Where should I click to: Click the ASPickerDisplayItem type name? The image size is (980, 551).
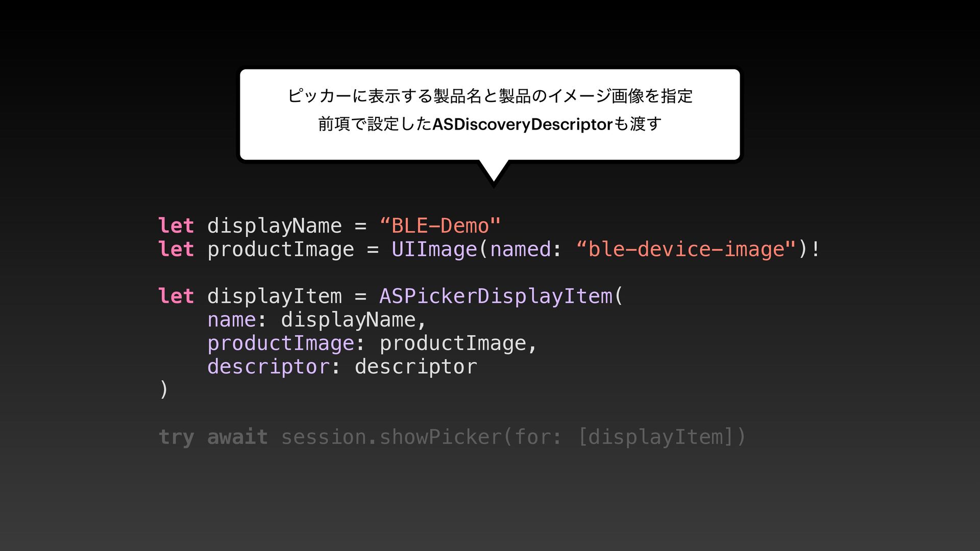[x=496, y=296]
